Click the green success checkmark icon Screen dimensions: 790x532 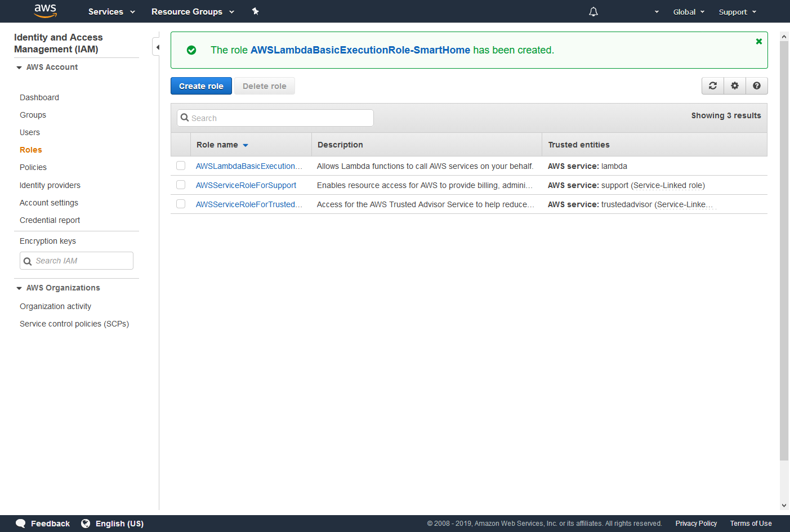click(x=191, y=50)
